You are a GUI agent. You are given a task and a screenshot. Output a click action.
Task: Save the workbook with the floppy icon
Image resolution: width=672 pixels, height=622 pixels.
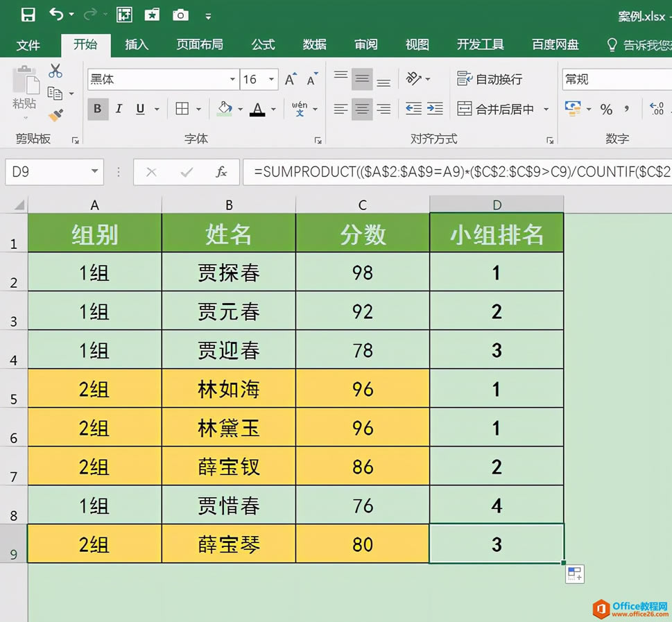tap(28, 15)
